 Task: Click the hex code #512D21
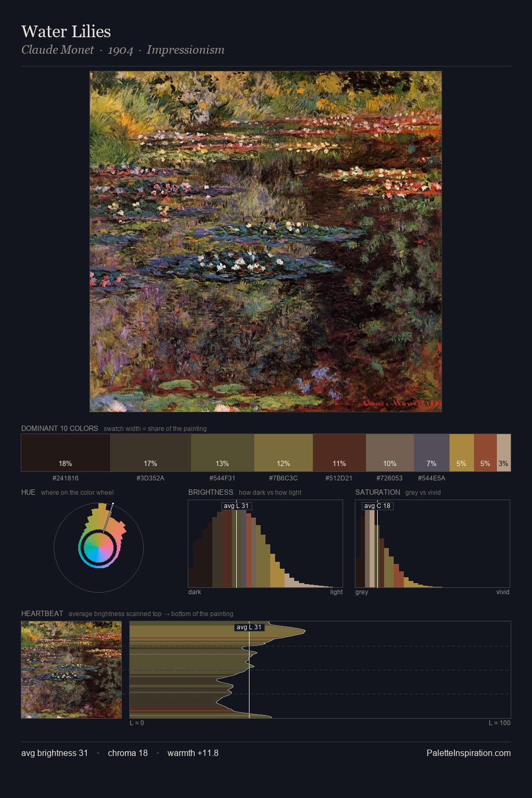339,478
